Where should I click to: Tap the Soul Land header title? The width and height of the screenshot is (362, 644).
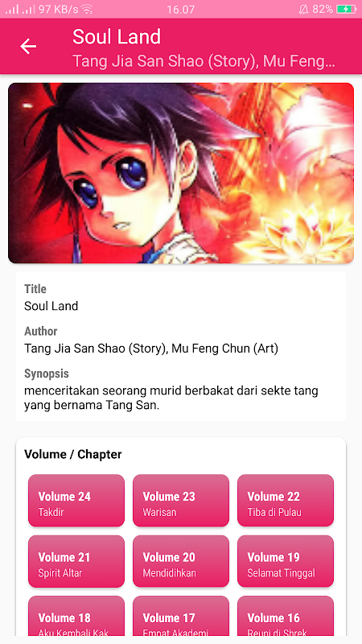pyautogui.click(x=117, y=37)
